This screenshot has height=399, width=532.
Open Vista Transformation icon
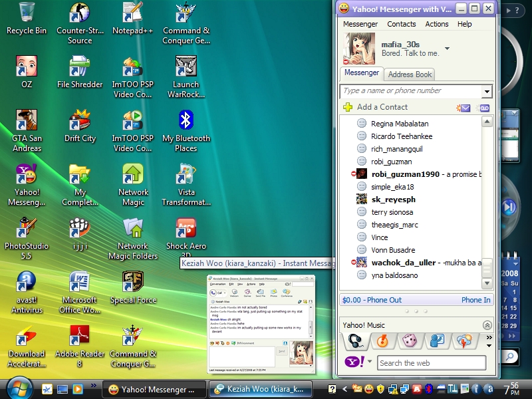(x=186, y=174)
